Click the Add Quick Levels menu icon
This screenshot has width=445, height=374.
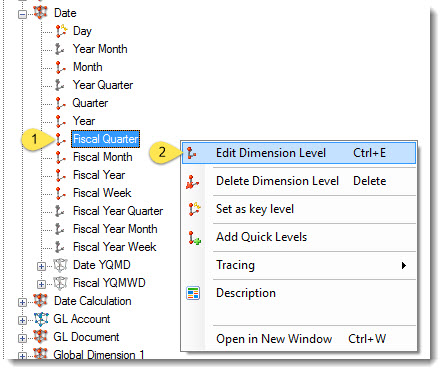(194, 238)
